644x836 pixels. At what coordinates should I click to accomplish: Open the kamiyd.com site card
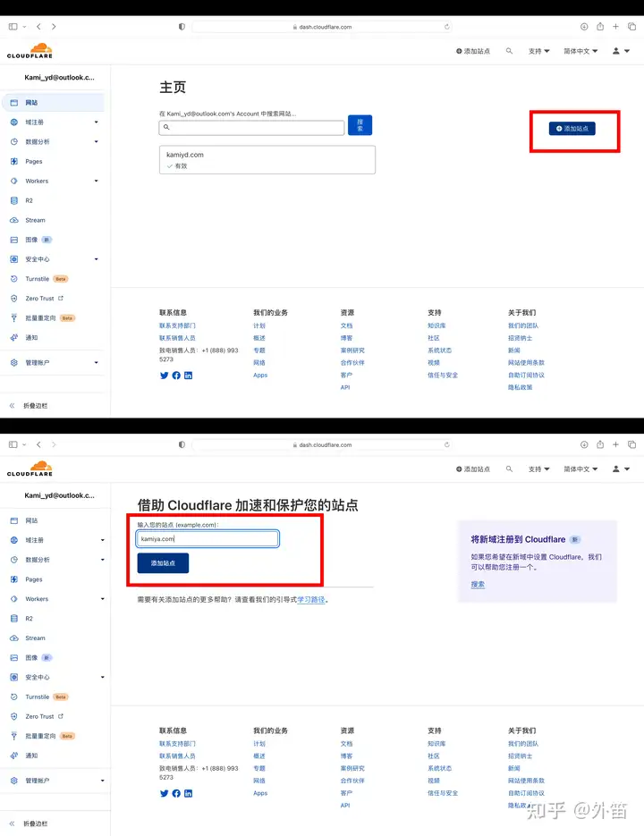click(x=267, y=160)
